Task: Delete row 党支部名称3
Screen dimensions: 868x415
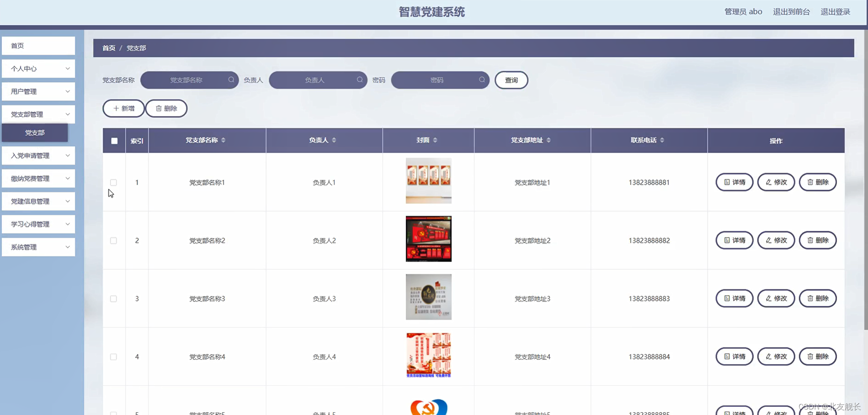Action: (x=818, y=298)
